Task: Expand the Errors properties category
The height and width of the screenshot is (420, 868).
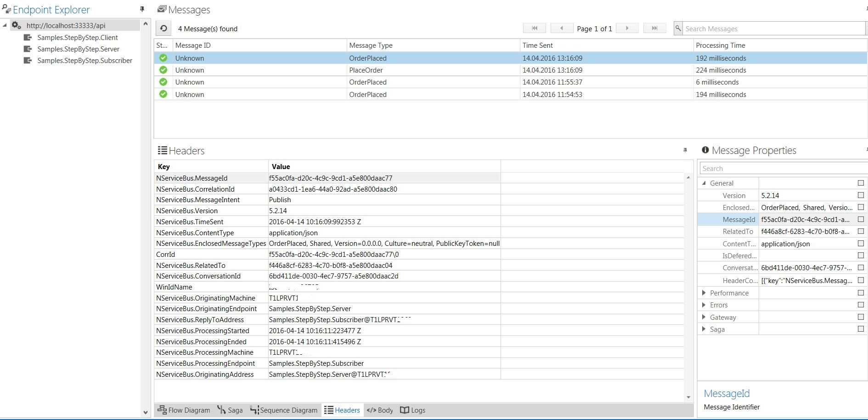Action: (704, 305)
